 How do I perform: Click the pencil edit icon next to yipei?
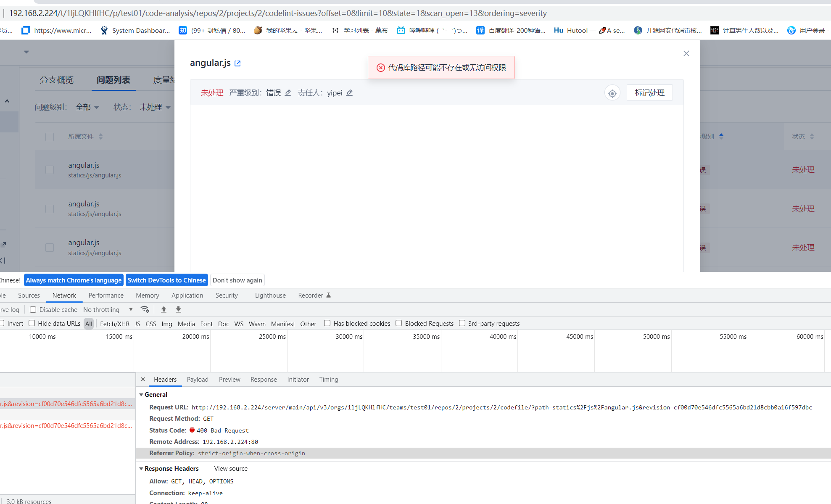pos(350,92)
